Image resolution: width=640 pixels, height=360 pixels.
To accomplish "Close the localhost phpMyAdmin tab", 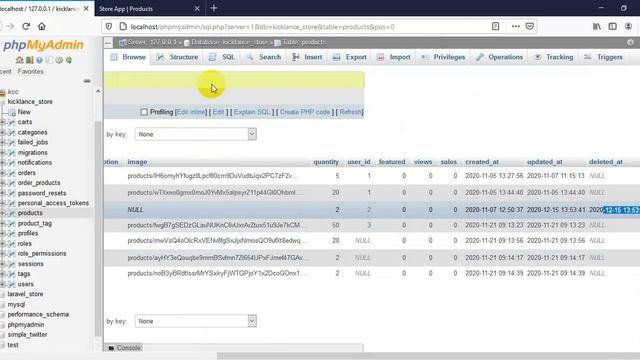I will (x=86, y=9).
